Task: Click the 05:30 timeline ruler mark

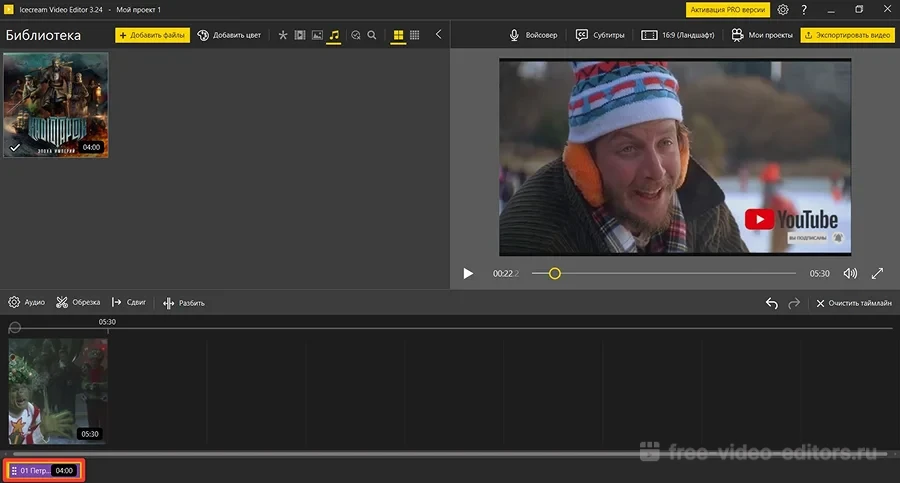Action: pyautogui.click(x=107, y=322)
